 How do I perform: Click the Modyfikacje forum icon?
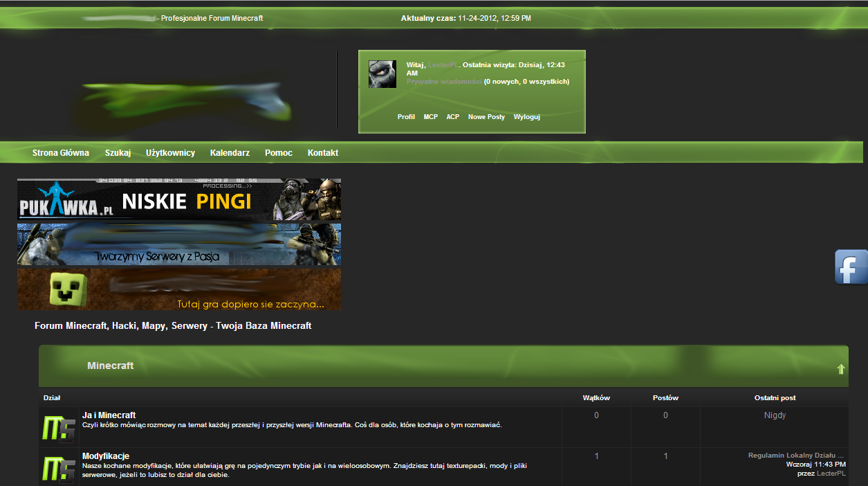[59, 469]
